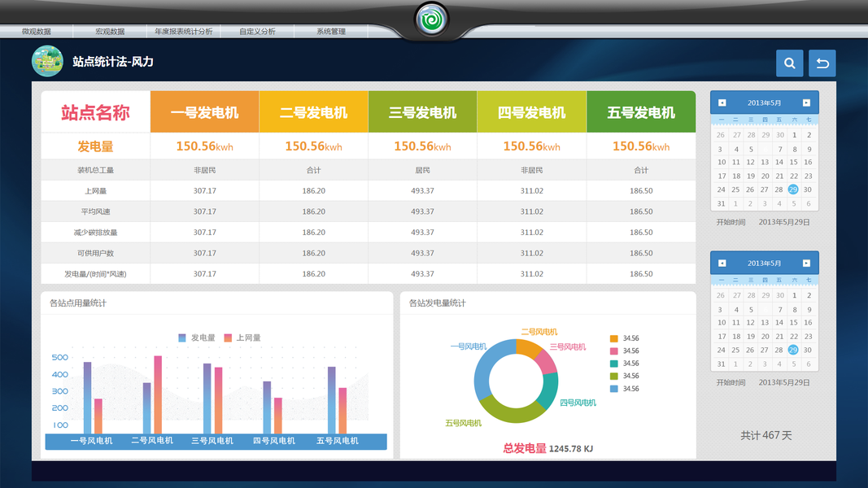
Task: Click the pink legend swatch in donut chart
Action: (613, 351)
